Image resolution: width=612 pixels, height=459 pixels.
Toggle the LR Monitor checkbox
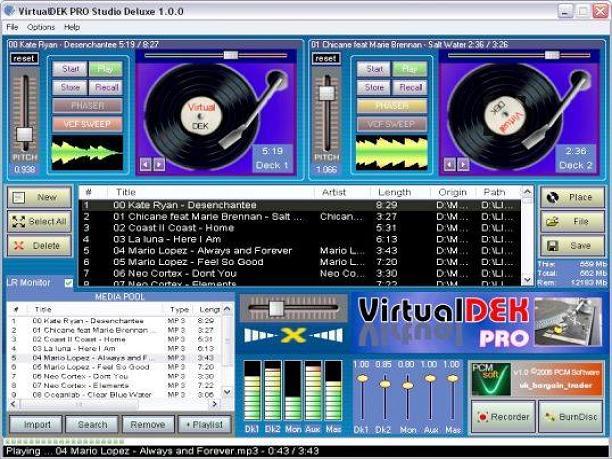tap(69, 284)
